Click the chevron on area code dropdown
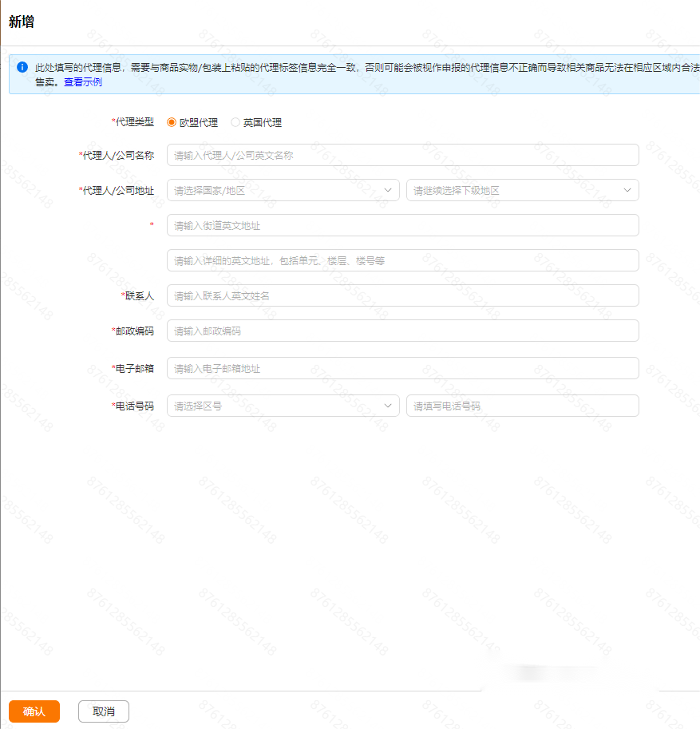This screenshot has height=729, width=700. [389, 406]
